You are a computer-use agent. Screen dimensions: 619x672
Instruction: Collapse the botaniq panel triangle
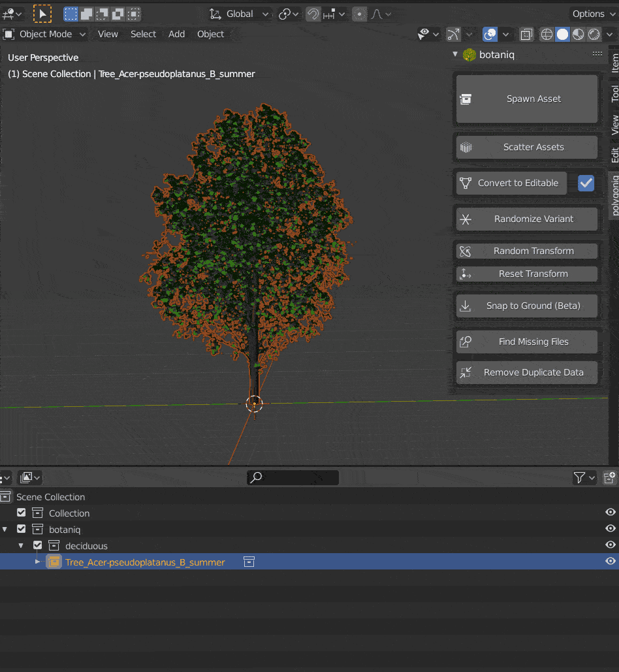pos(455,54)
